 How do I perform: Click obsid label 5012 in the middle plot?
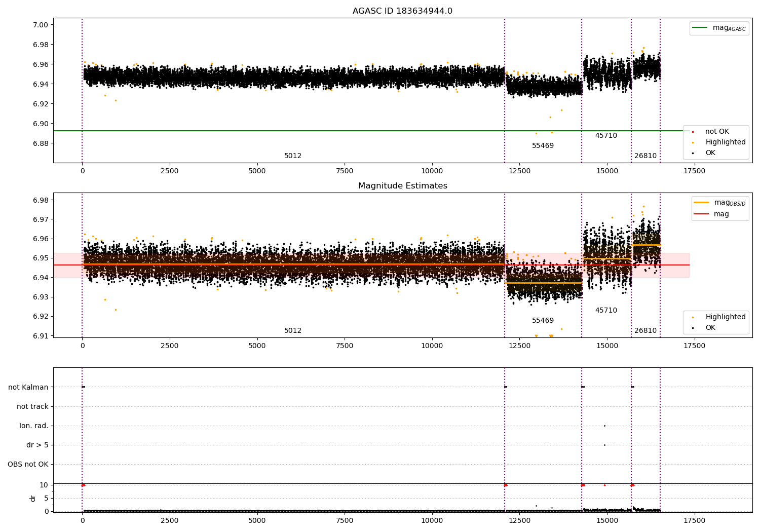pyautogui.click(x=293, y=331)
